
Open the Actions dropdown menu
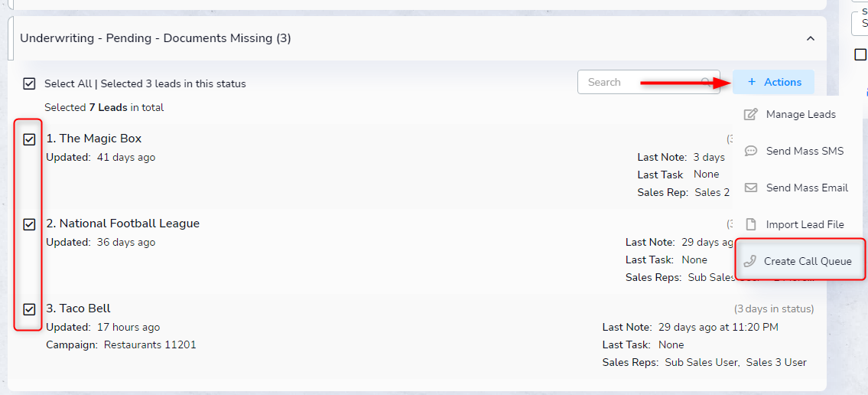(x=773, y=82)
